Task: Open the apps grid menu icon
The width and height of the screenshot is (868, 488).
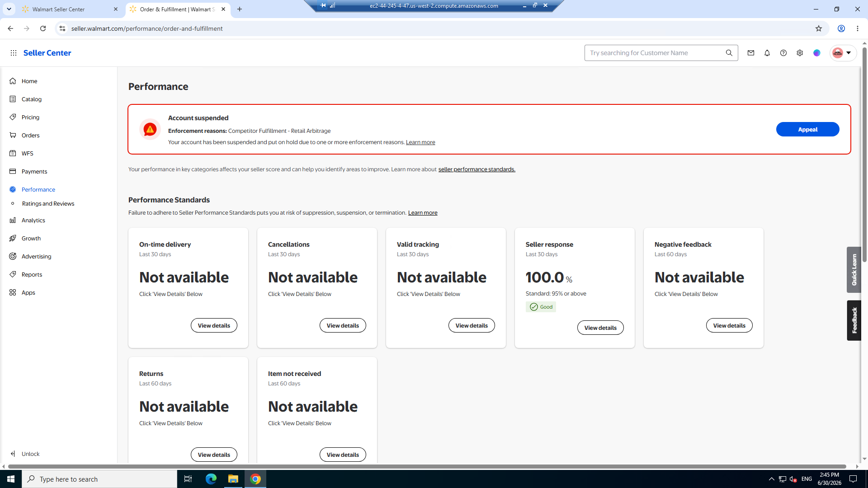Action: coord(14,53)
